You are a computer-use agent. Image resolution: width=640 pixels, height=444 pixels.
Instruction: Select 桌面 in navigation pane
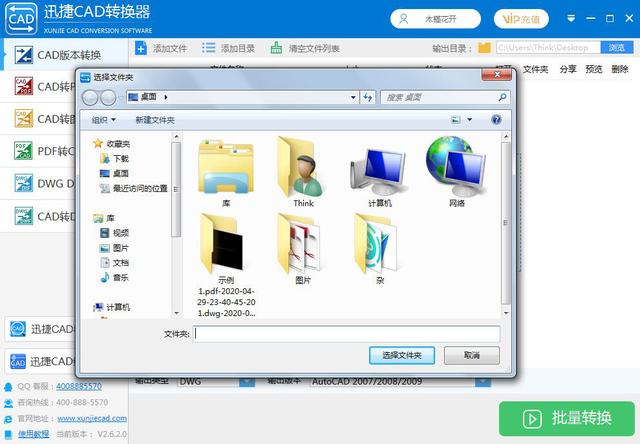click(115, 173)
